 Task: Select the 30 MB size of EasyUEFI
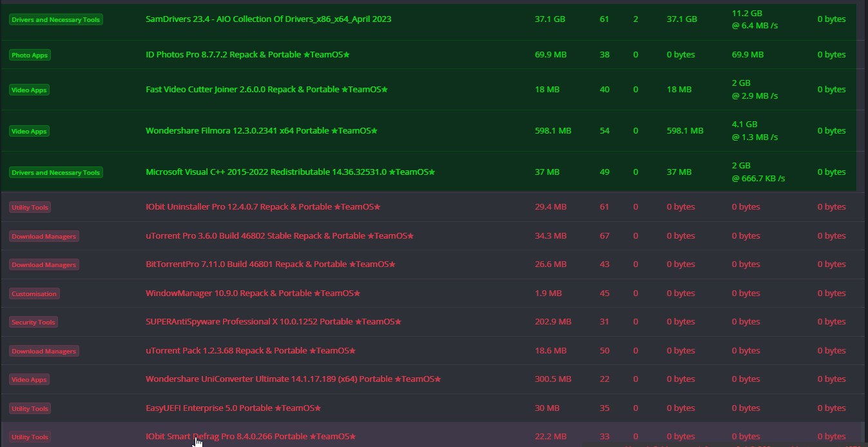tap(547, 408)
